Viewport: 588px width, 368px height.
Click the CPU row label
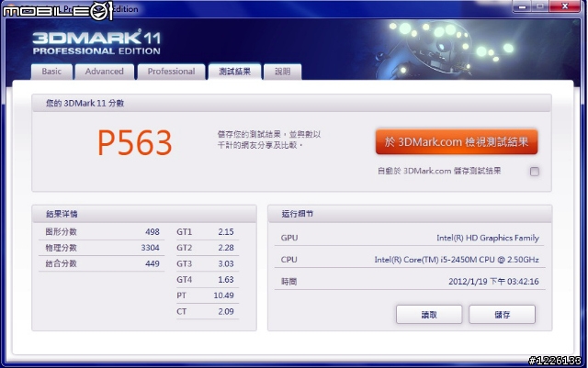pyautogui.click(x=288, y=260)
